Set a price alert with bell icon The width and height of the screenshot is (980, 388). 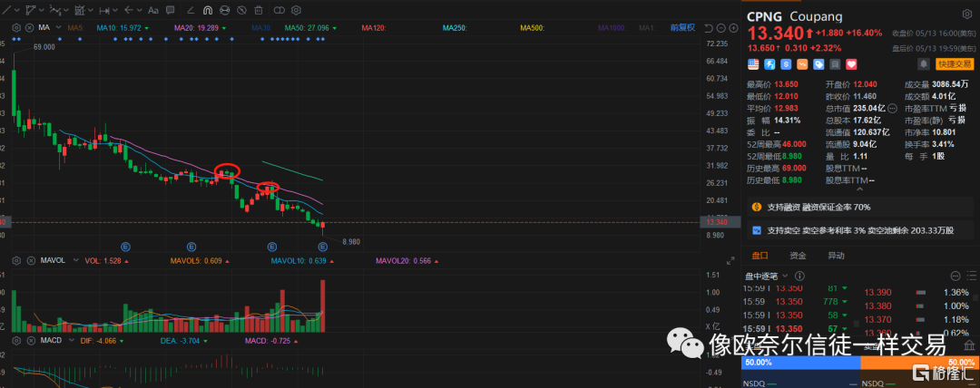pos(924,64)
